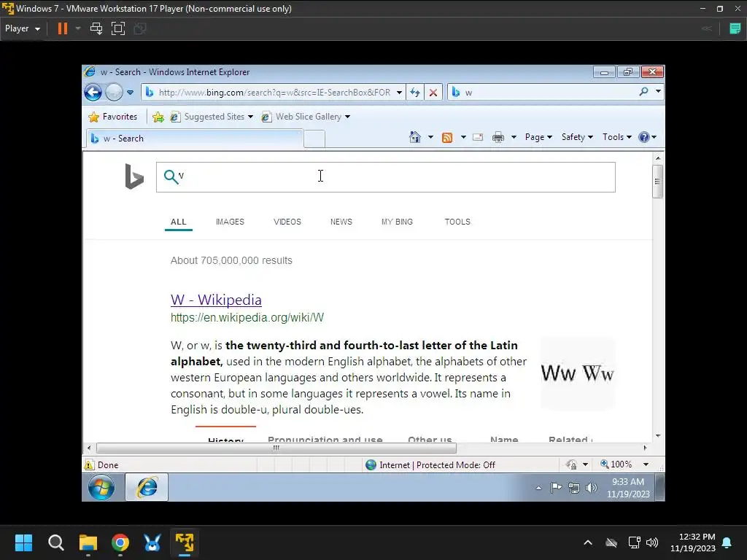Select the ALL results tab
The width and height of the screenshot is (747, 560).
tap(179, 222)
